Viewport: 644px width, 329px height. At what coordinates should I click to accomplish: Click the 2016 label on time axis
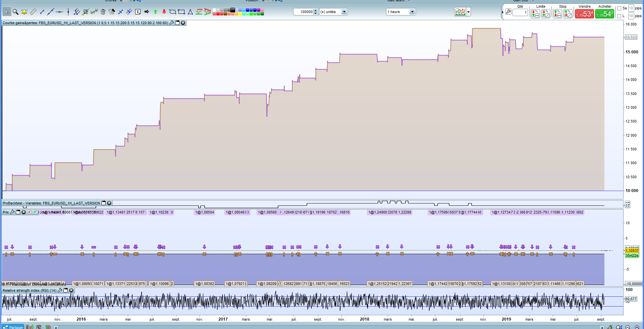point(81,319)
